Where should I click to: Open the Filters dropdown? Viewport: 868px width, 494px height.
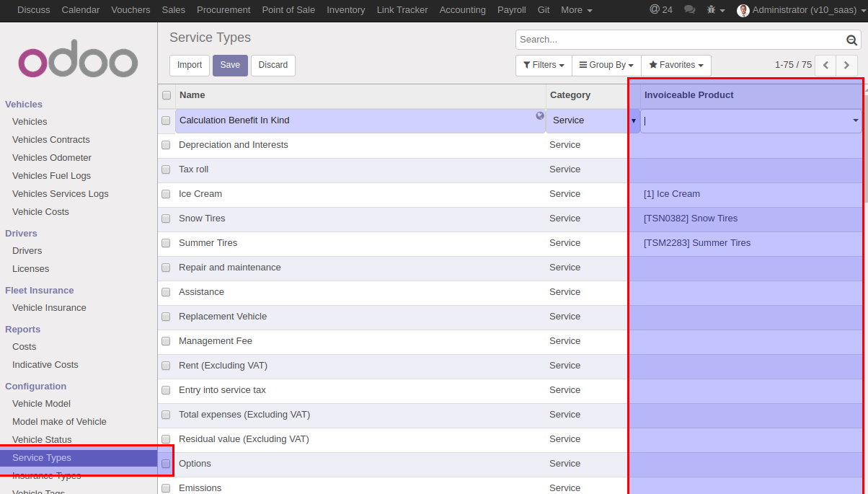544,65
